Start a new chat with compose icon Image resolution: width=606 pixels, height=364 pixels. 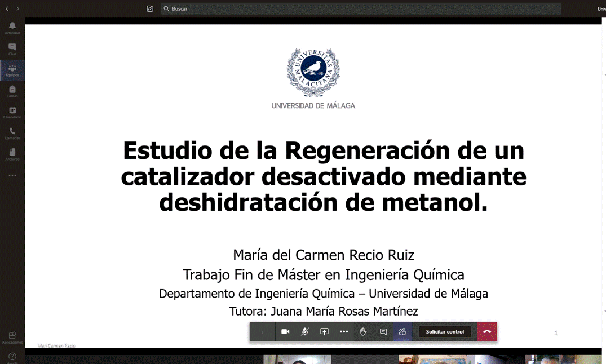(x=150, y=8)
